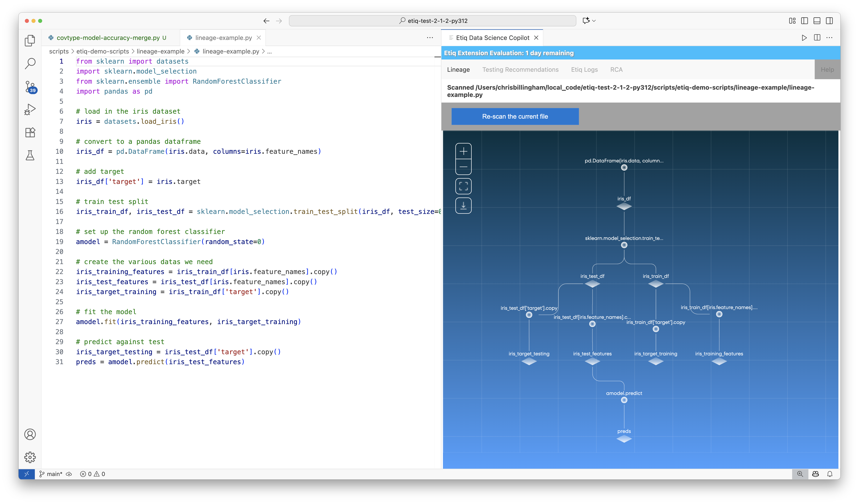Open the Copilot chat dropdown arrow
Image resolution: width=859 pixels, height=504 pixels.
tap(594, 21)
